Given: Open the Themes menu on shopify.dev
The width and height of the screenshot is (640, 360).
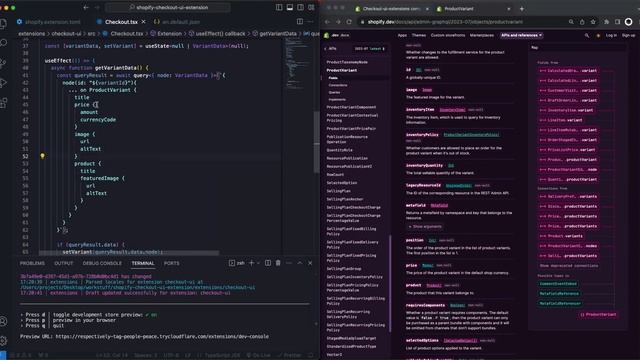Looking at the screenshot, I should click(x=418, y=36).
